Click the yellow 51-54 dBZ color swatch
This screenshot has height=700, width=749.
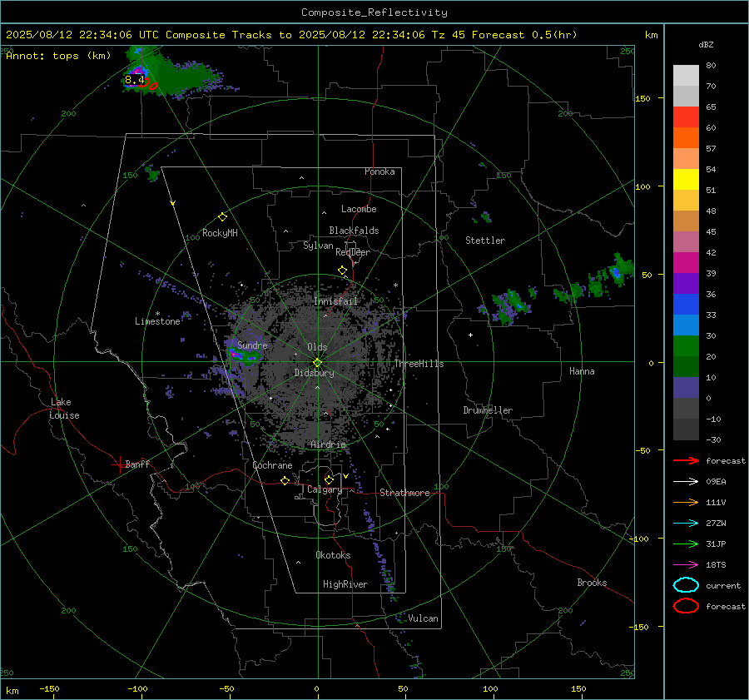click(x=686, y=180)
